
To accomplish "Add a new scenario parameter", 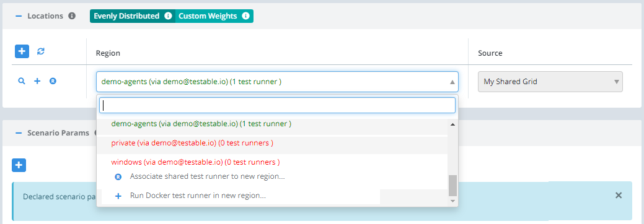I will coord(19,165).
